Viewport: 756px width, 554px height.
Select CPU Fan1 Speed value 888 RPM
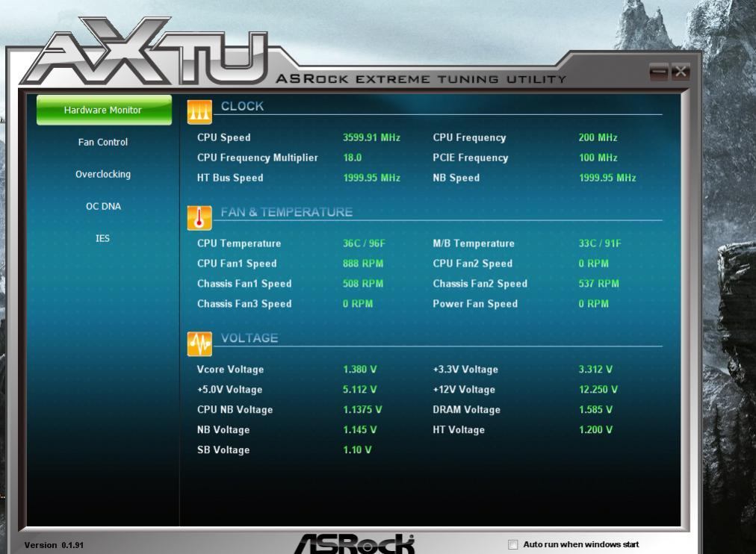point(363,264)
